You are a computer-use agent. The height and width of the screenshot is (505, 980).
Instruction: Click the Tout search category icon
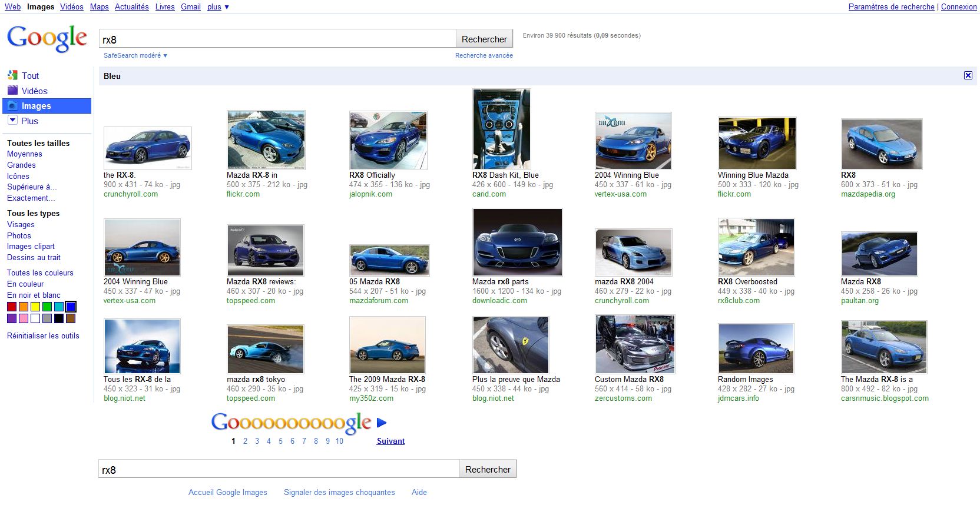coord(12,75)
